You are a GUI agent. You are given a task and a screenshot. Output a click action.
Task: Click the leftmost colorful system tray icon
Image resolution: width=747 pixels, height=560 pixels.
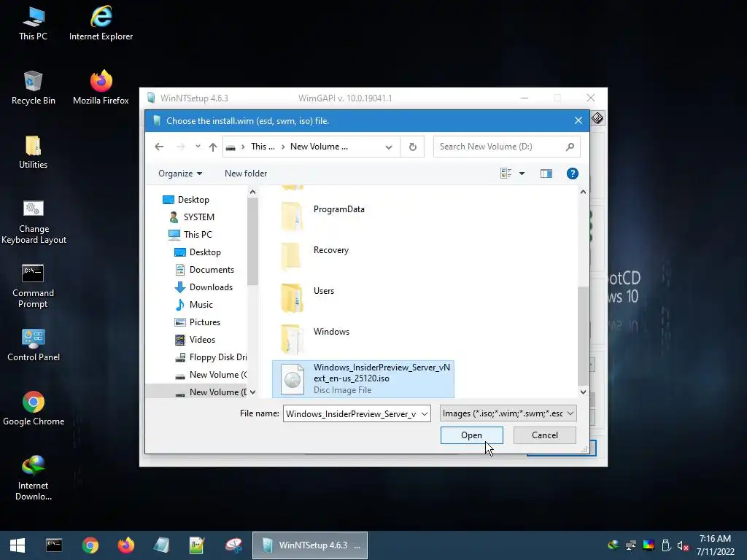pos(613,545)
